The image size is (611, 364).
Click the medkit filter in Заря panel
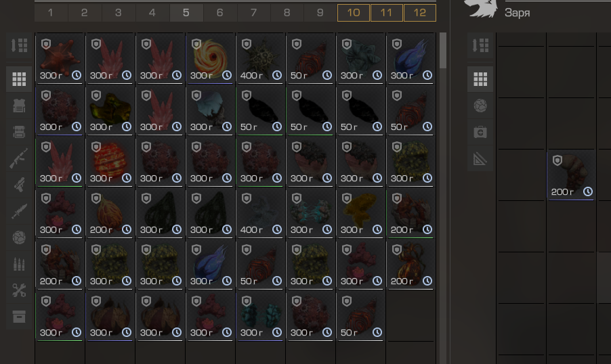tap(480, 132)
